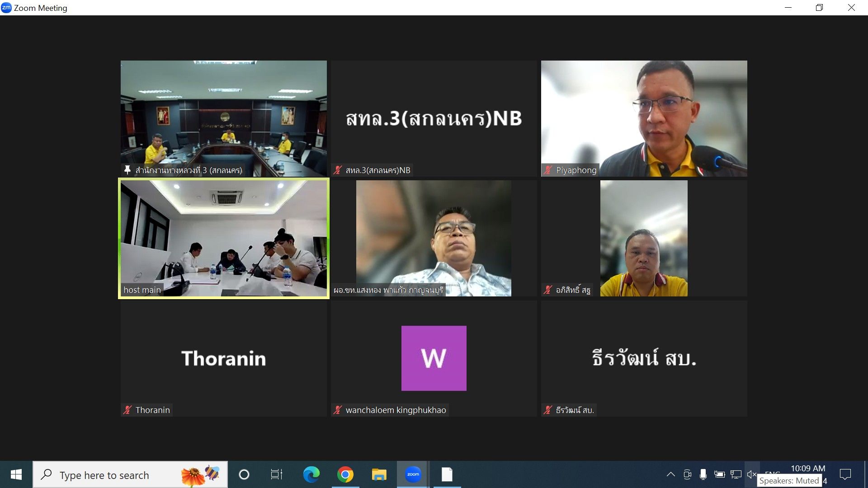Select the host main video tile

pyautogui.click(x=224, y=238)
